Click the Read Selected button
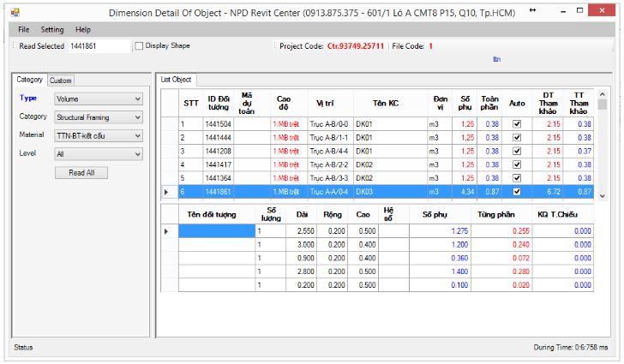The width and height of the screenshot is (624, 364). (41, 46)
